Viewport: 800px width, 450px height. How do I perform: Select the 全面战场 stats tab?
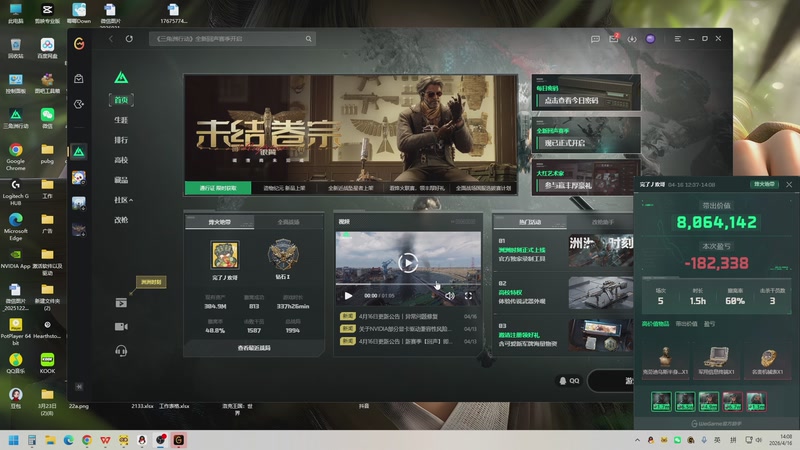click(288, 222)
